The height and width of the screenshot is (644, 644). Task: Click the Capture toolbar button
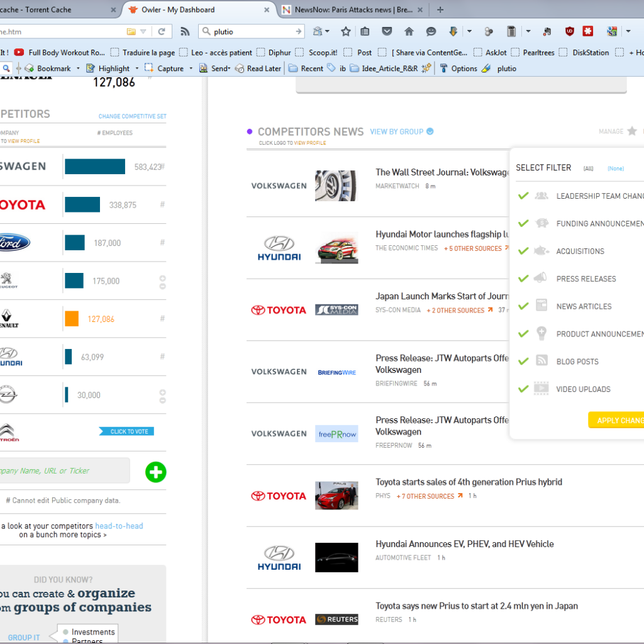click(x=164, y=68)
